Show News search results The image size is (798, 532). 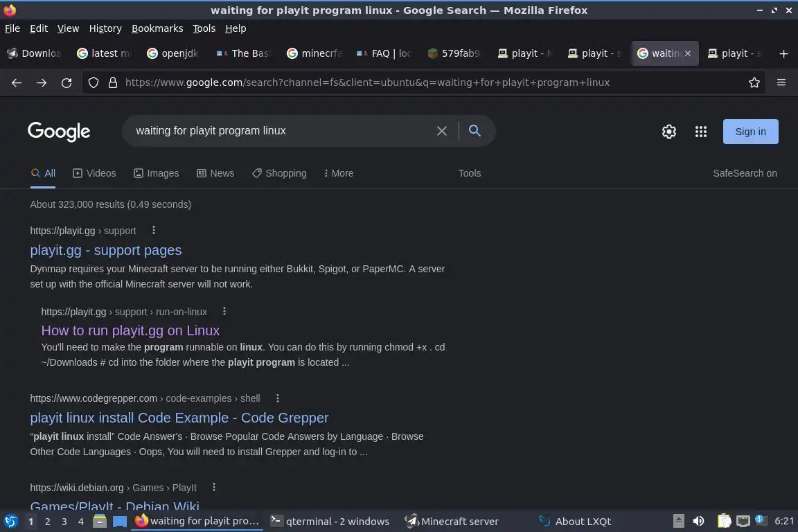coord(215,173)
